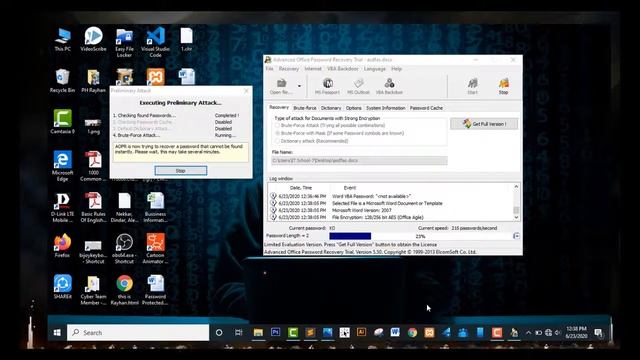Click the taskbar Search box
This screenshot has height=360, width=640.
(x=138, y=333)
